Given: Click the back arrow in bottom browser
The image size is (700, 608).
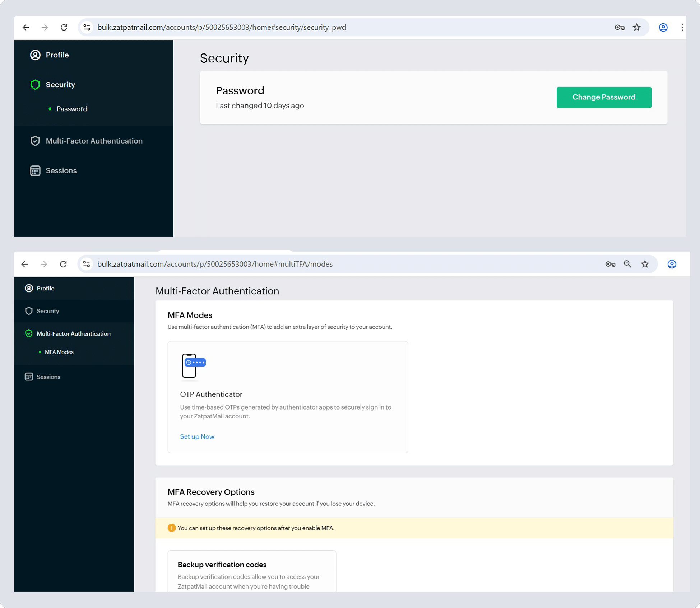Looking at the screenshot, I should (x=24, y=264).
